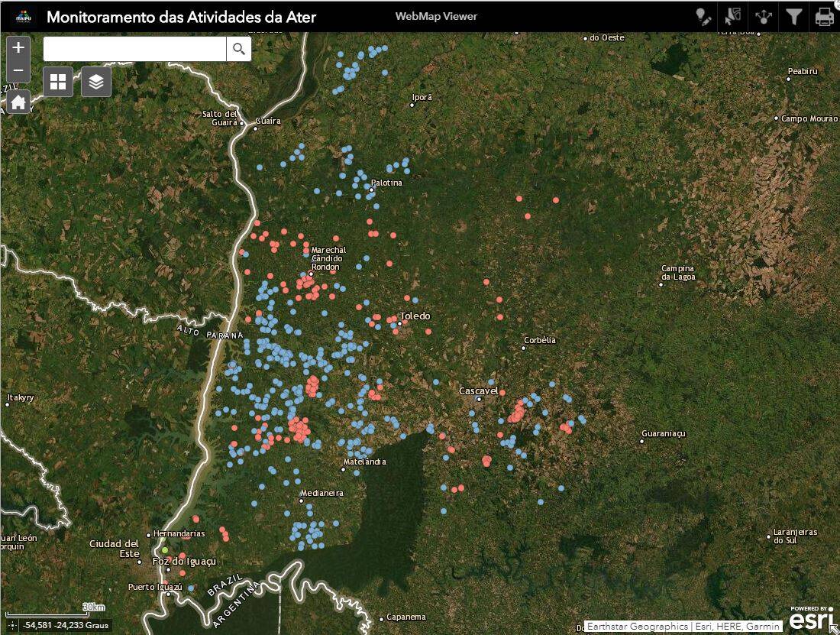
Task: Click the search magnifier button
Action: (x=239, y=49)
